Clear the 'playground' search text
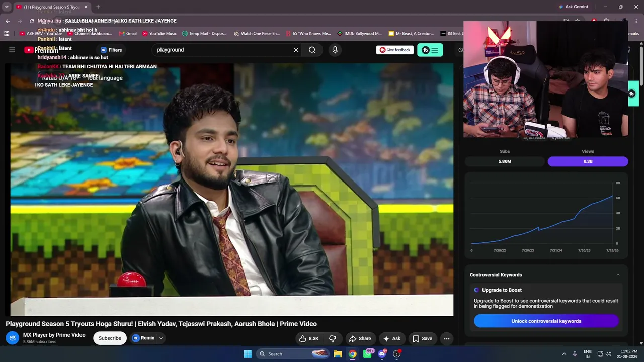The width and height of the screenshot is (644, 362). coord(296,50)
